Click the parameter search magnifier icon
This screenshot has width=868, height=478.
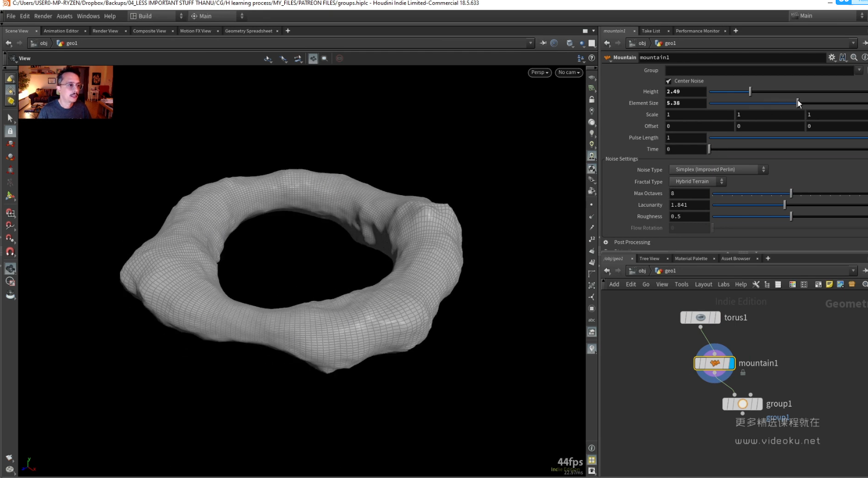tap(854, 58)
